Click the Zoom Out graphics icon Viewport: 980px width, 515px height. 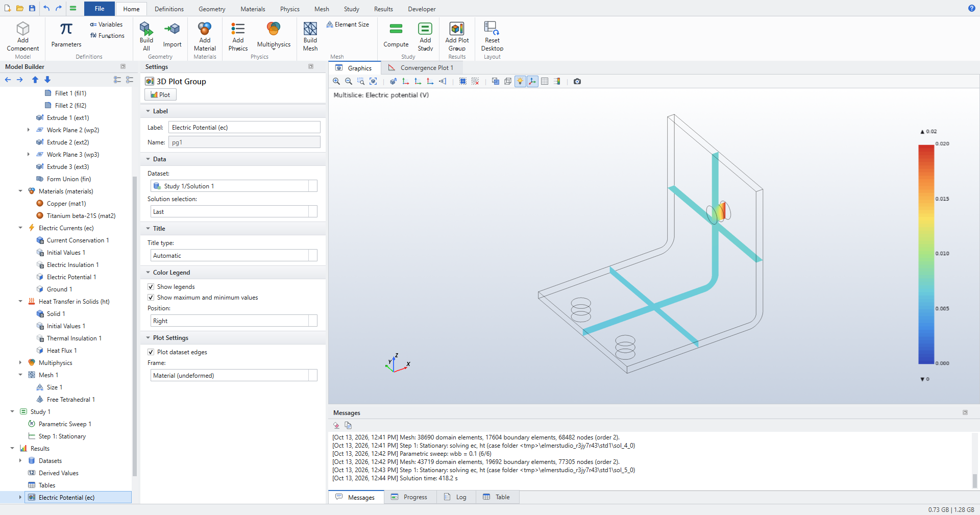(349, 81)
